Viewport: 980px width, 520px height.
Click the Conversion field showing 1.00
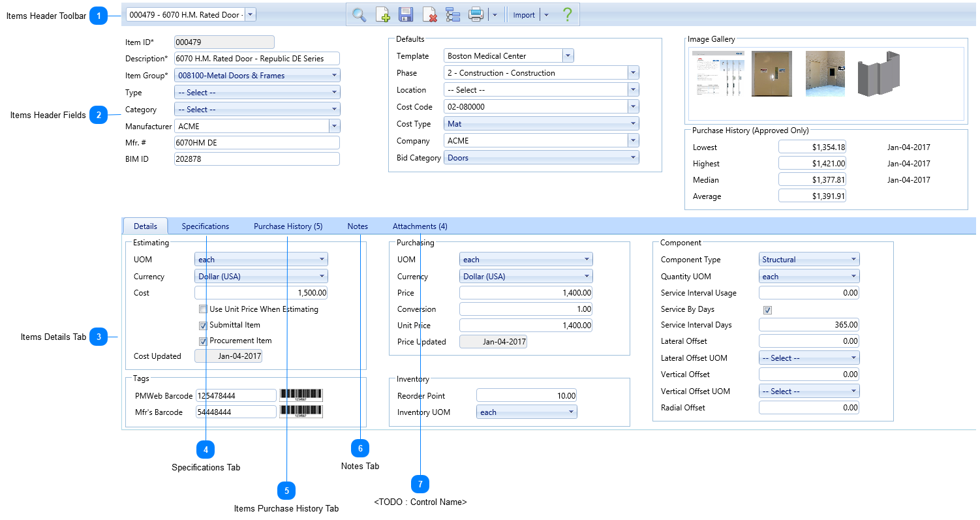(x=526, y=309)
